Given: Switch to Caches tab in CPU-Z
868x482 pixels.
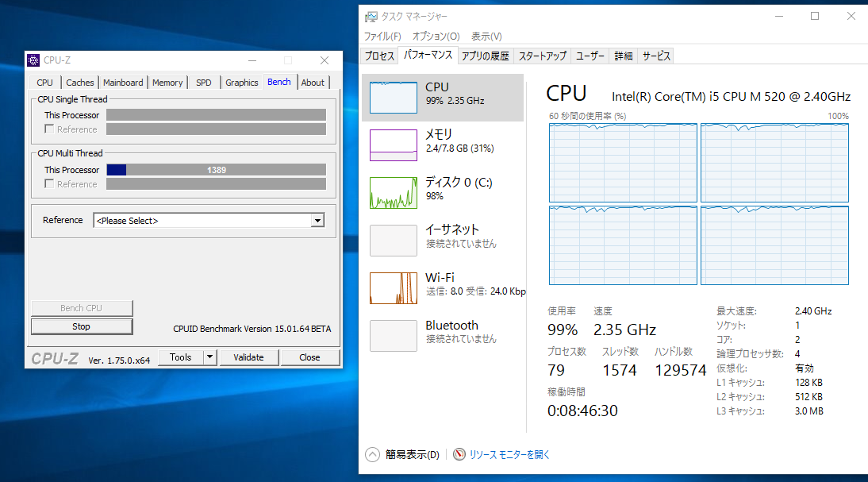Looking at the screenshot, I should pos(79,83).
